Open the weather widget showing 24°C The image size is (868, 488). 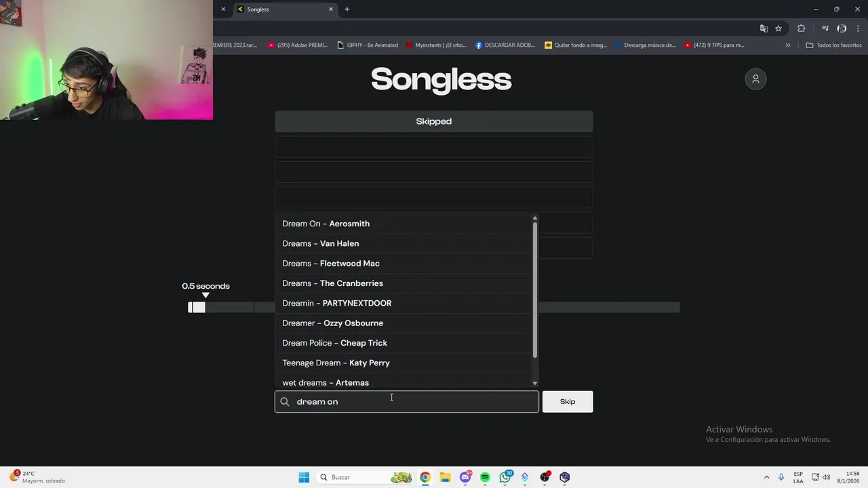click(x=39, y=477)
